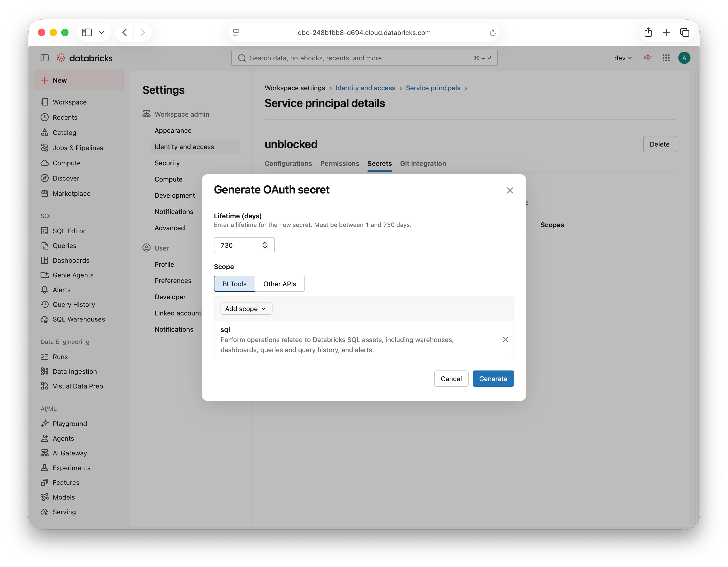Viewport: 728px width, 567px height.
Task: Open Experiments in the sidebar
Action: pyautogui.click(x=71, y=468)
